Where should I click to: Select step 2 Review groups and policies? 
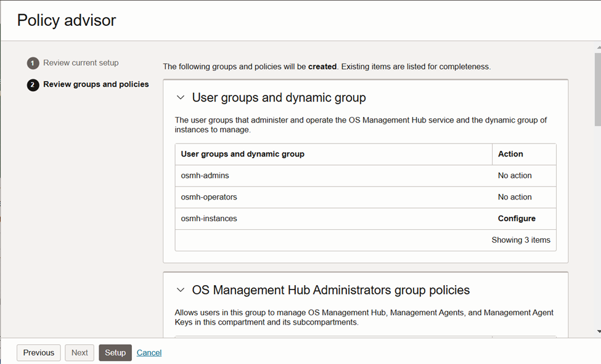pyautogui.click(x=96, y=84)
